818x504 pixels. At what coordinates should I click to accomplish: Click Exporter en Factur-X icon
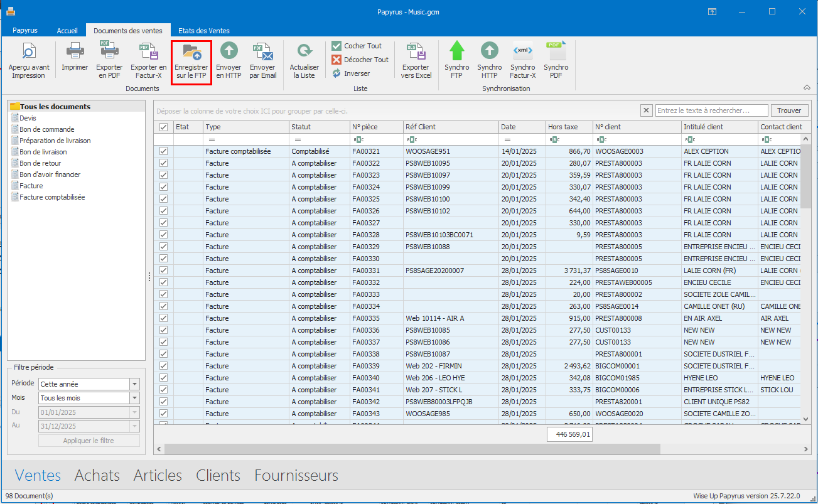tap(148, 51)
